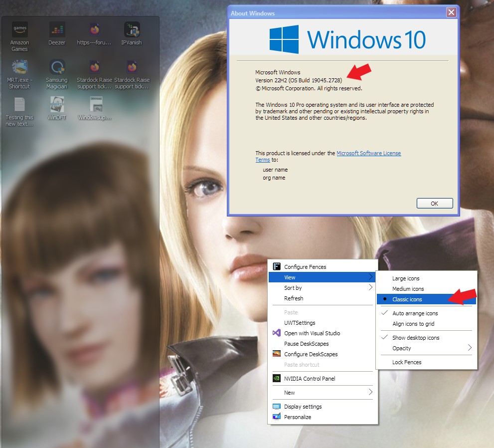
Task: Select Pause DeskScapes menu entry
Action: pyautogui.click(x=323, y=344)
